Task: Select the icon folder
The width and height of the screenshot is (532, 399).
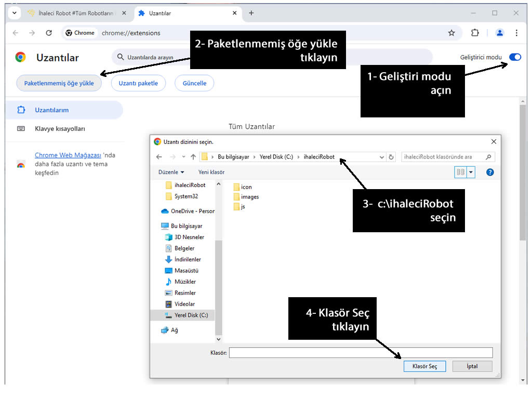Action: 243,187
